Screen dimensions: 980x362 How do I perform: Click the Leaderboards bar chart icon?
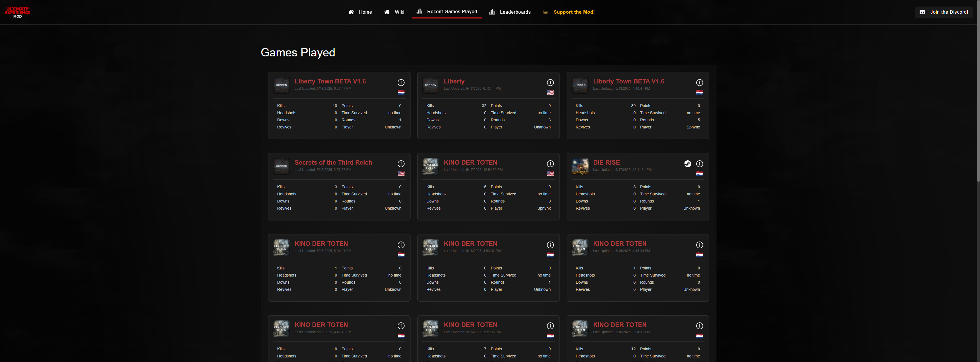click(x=492, y=12)
